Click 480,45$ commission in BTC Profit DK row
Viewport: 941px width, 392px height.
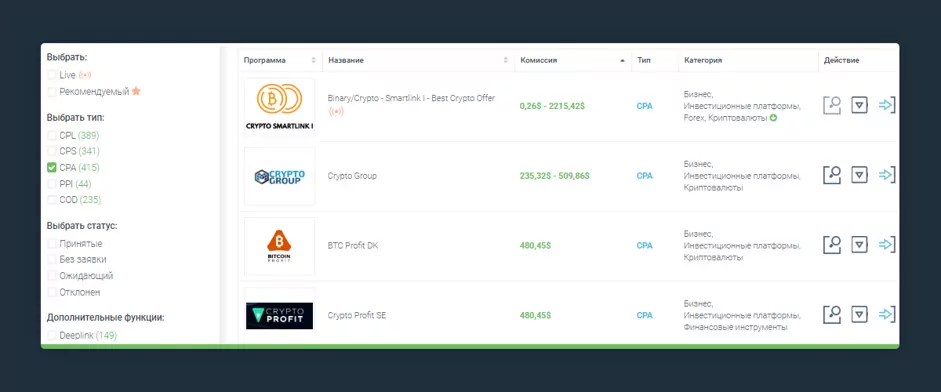click(535, 246)
